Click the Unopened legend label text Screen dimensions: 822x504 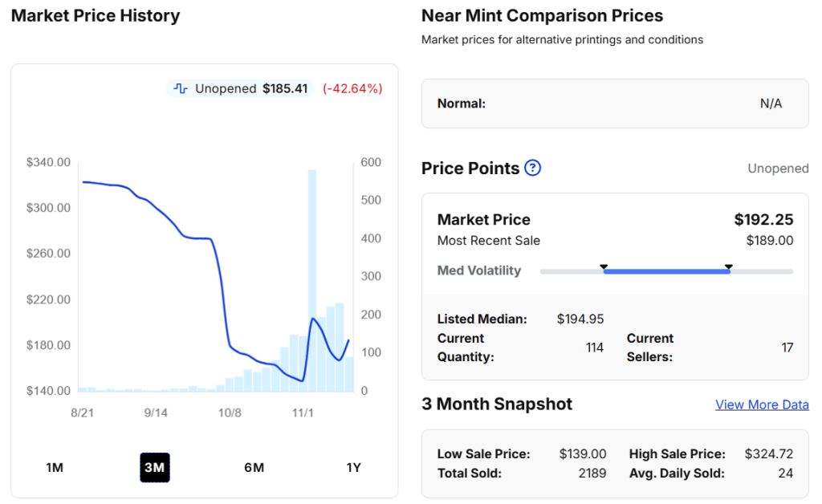point(226,88)
